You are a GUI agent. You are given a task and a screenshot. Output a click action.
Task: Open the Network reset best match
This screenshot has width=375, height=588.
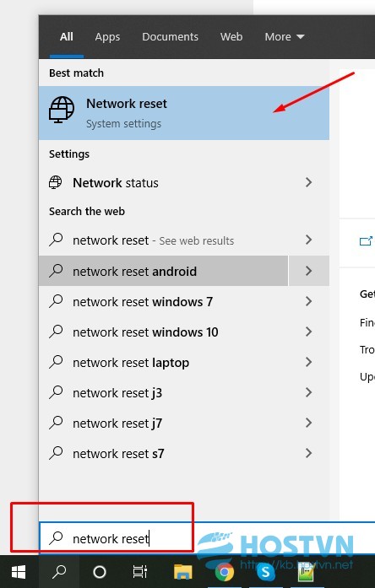(x=184, y=113)
